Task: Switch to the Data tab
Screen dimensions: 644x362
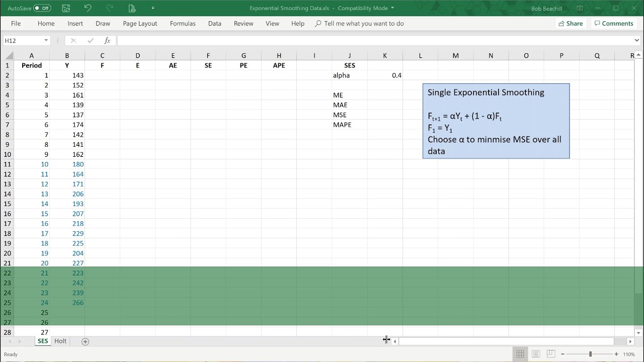Action: coord(215,24)
